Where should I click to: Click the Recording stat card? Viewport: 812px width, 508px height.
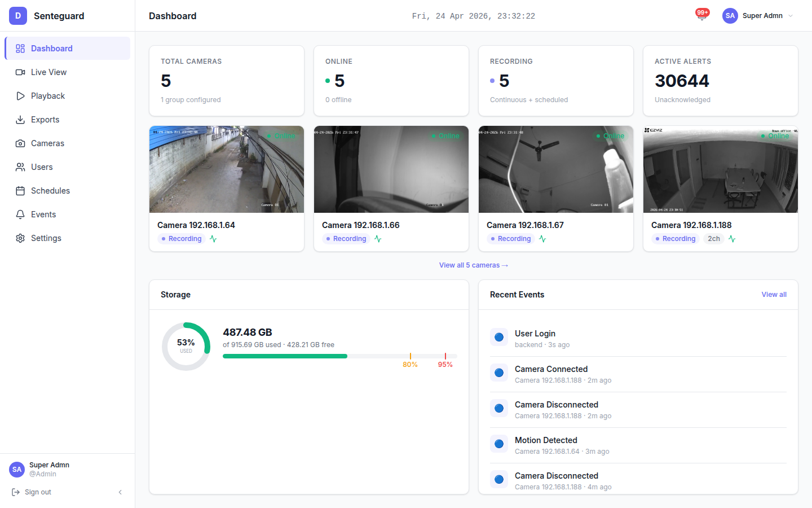tap(556, 81)
